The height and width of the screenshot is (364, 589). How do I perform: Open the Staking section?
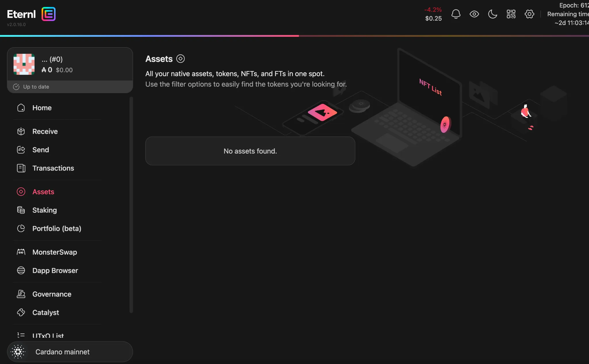45,210
